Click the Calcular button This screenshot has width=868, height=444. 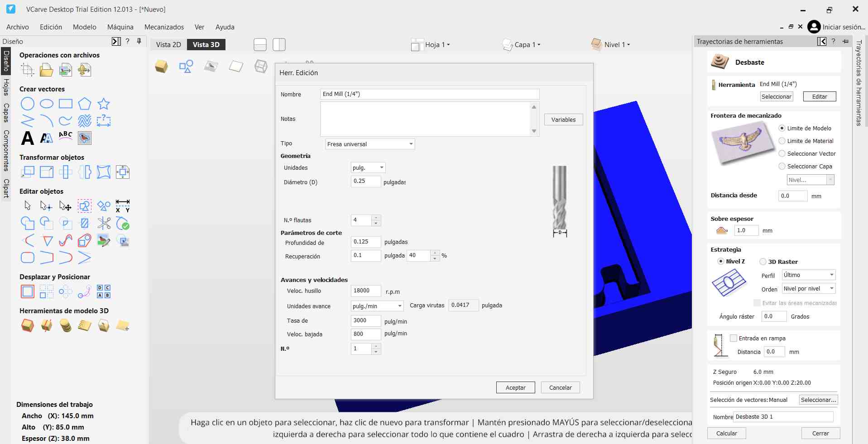727,433
